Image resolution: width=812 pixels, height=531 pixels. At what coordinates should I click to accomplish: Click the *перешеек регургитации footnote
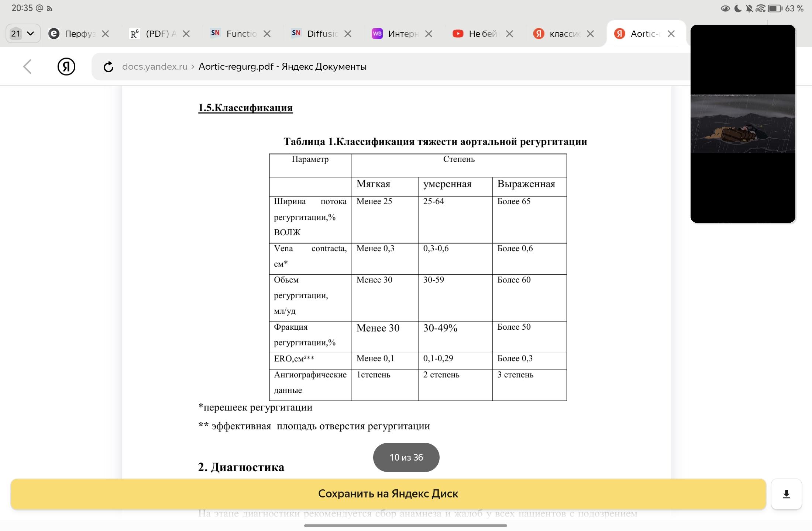pos(255,407)
